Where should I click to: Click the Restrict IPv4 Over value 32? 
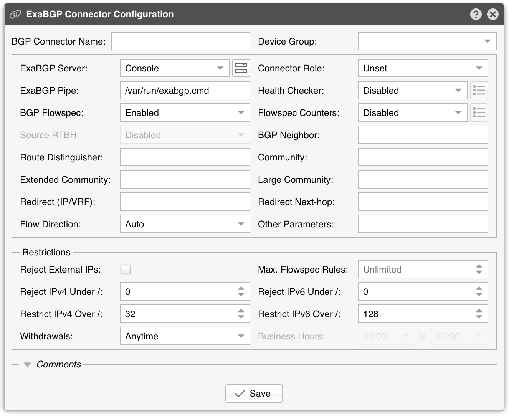pyautogui.click(x=130, y=314)
